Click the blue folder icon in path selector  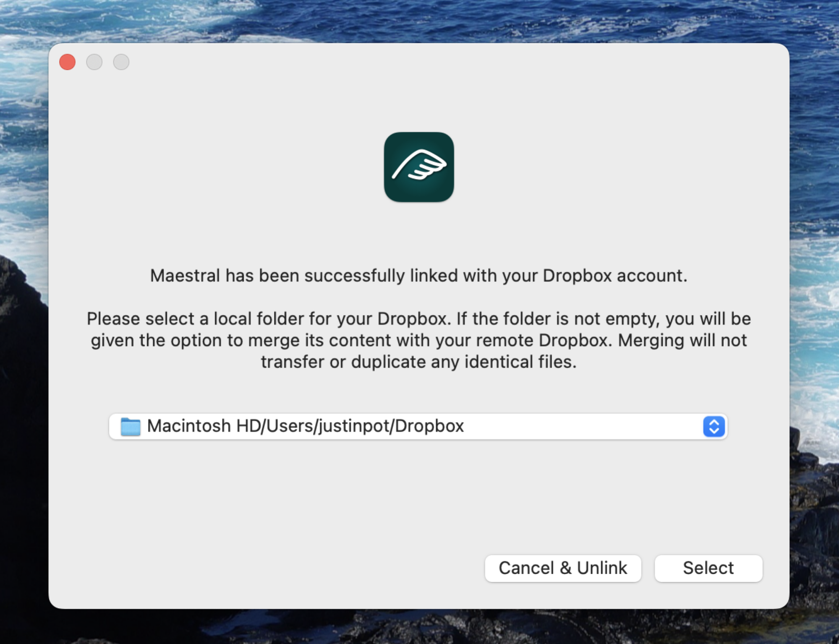coord(131,427)
